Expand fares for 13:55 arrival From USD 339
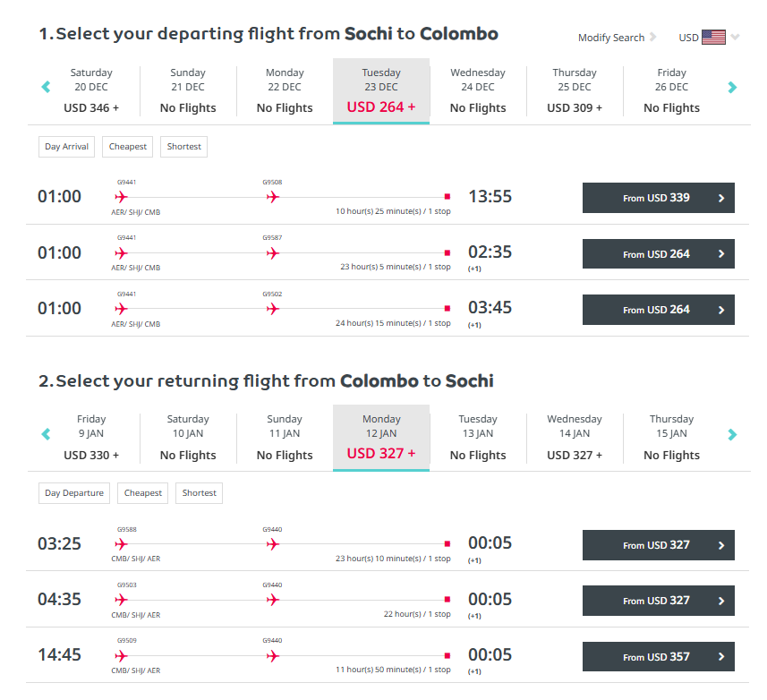The height and width of the screenshot is (700, 767). pyautogui.click(x=658, y=198)
